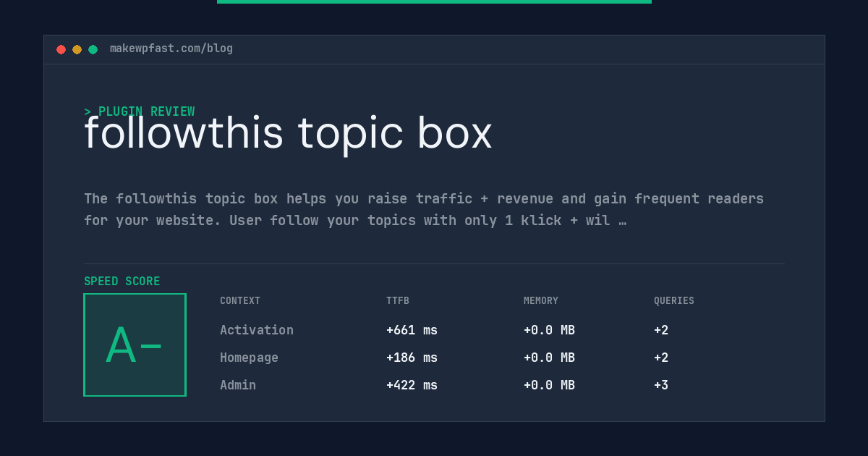Click the green maximize window dot
Screen dimensions: 868x456
pos(93,49)
